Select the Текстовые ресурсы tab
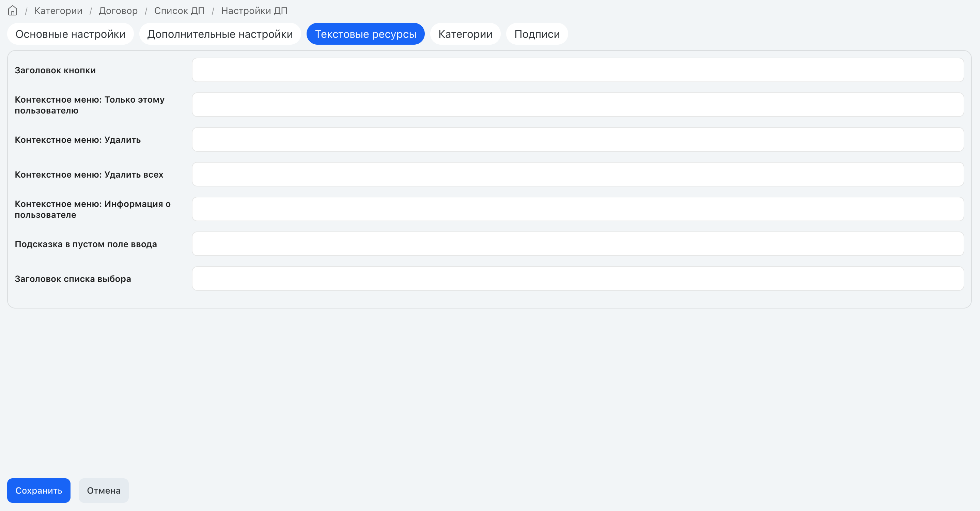The width and height of the screenshot is (980, 511). pyautogui.click(x=365, y=34)
